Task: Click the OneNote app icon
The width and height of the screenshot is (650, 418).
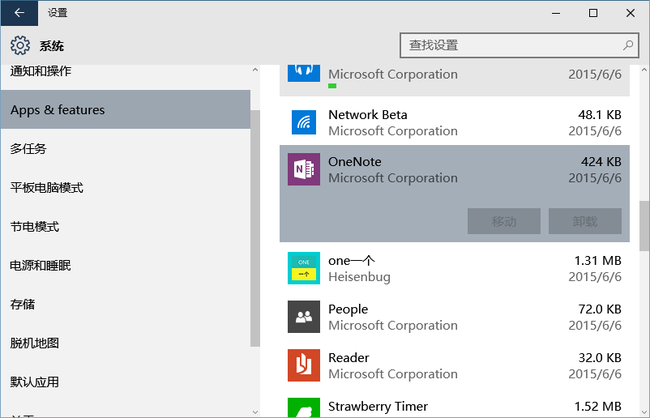Action: pyautogui.click(x=304, y=169)
